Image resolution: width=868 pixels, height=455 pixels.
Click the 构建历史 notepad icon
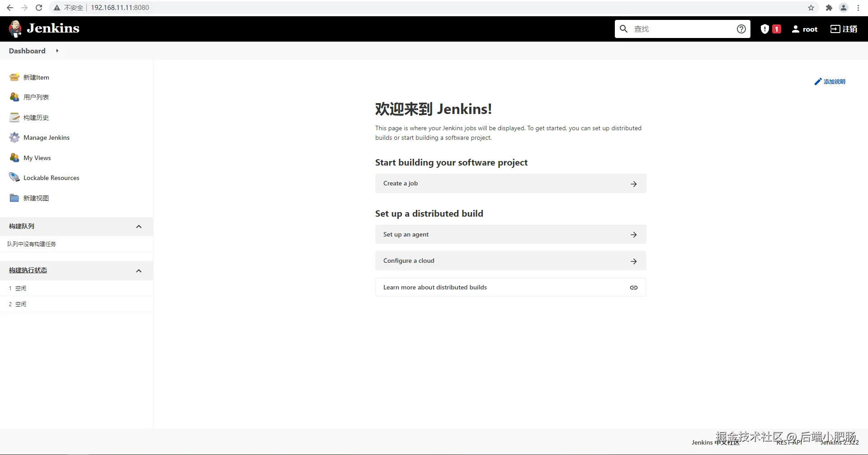point(14,118)
